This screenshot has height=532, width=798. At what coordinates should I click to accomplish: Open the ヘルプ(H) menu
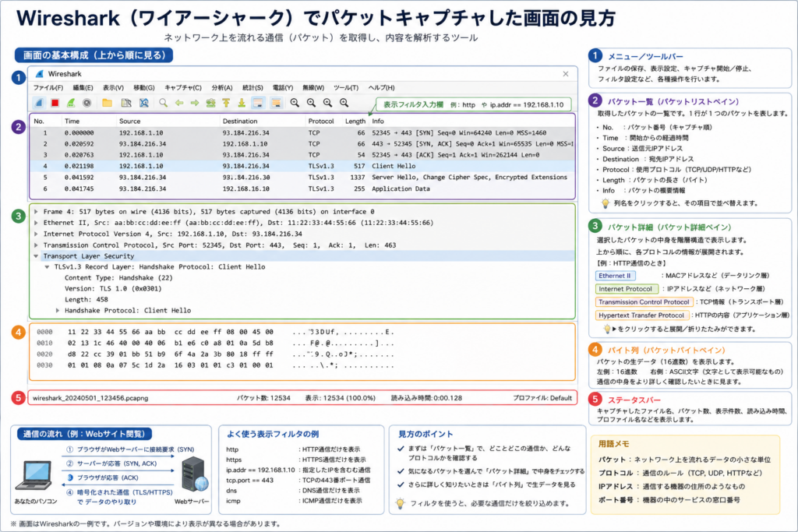[x=381, y=87]
